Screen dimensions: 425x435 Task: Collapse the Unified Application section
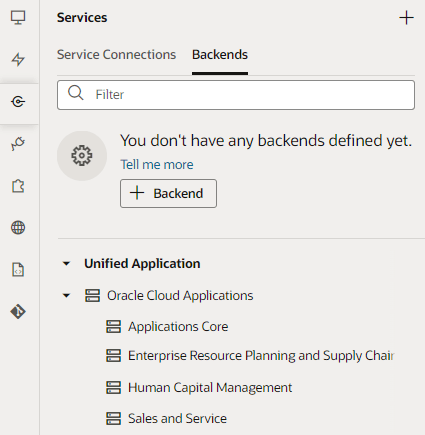click(67, 264)
